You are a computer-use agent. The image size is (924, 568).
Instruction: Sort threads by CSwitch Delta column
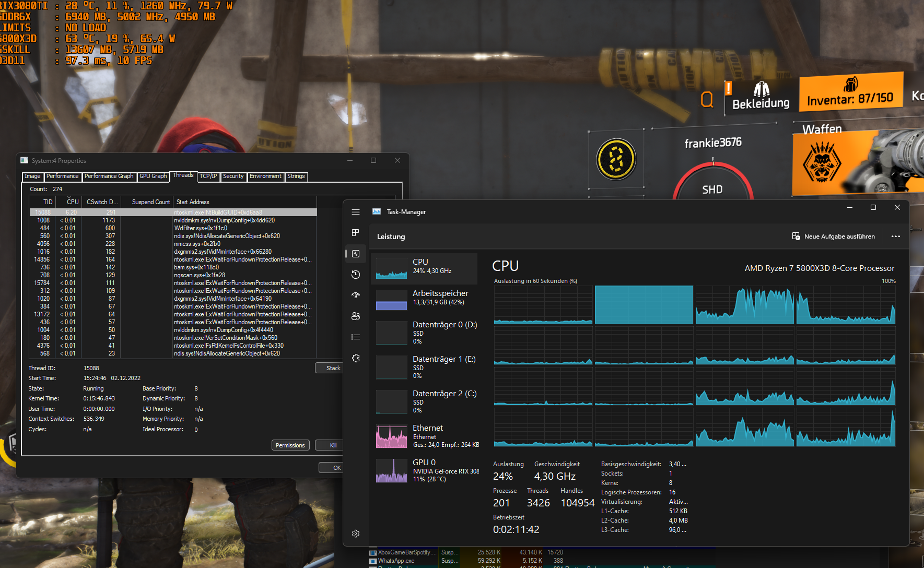pos(101,202)
